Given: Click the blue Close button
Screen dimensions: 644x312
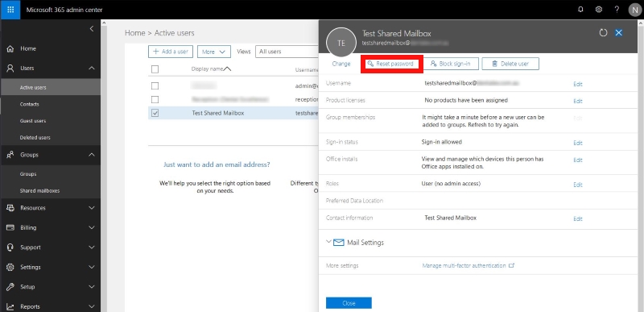Looking at the screenshot, I should (349, 303).
